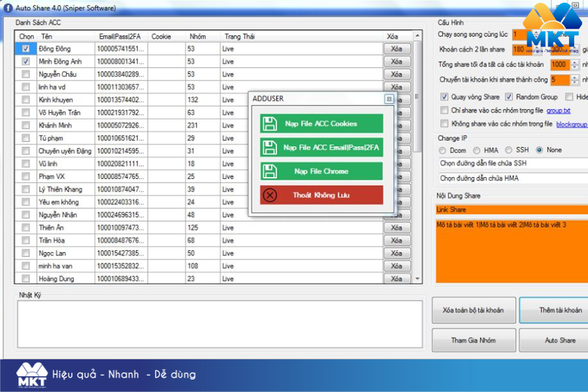This screenshot has height=392, width=588.
Task: Disable the Quay vòng Share checkbox
Action: point(444,97)
